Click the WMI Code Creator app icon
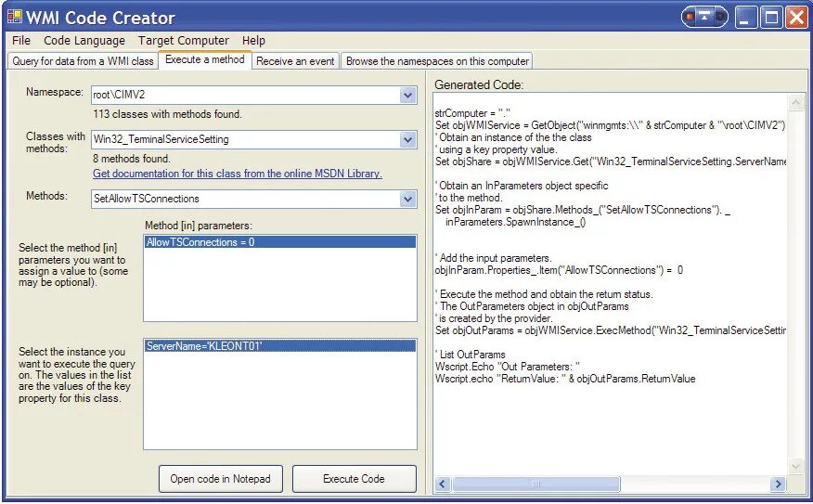The width and height of the screenshot is (813, 504). 15,17
